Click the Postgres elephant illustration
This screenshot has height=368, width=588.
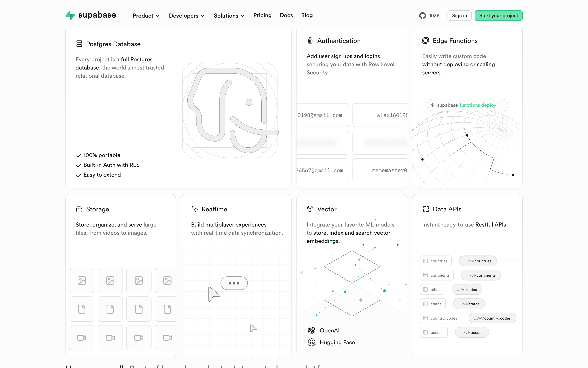coord(230,110)
